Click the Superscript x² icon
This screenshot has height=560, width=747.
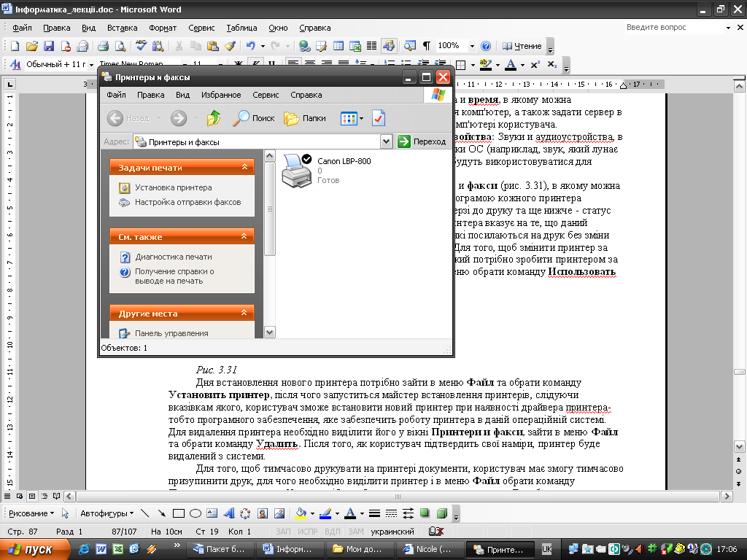tap(535, 64)
